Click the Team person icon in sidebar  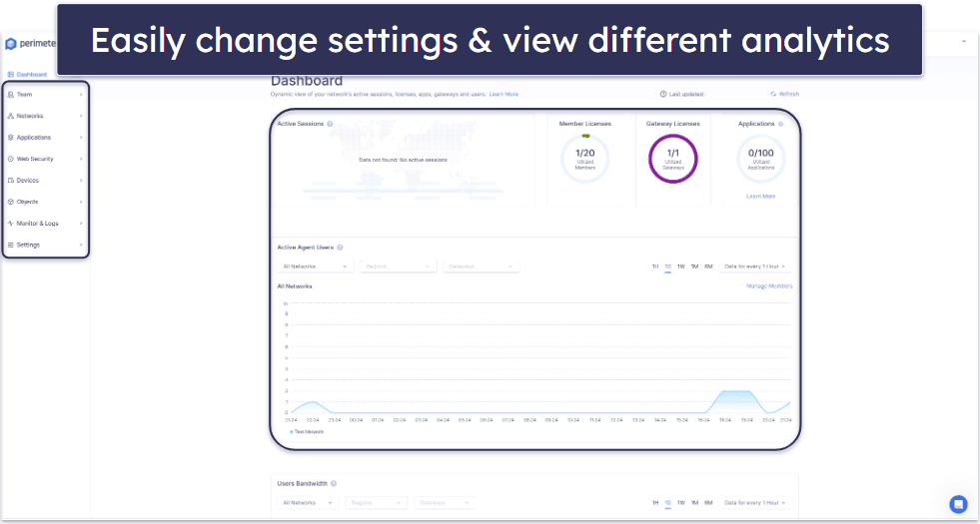click(11, 94)
